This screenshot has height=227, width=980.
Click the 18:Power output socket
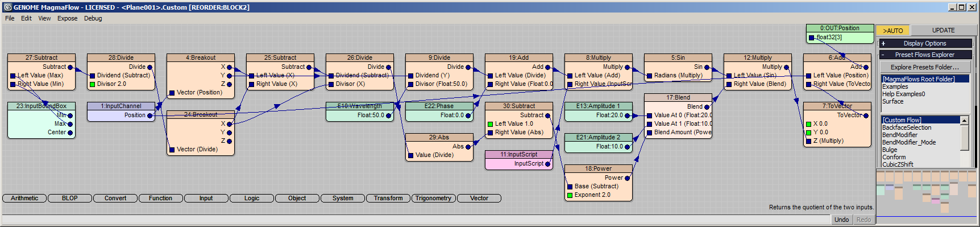tap(627, 178)
